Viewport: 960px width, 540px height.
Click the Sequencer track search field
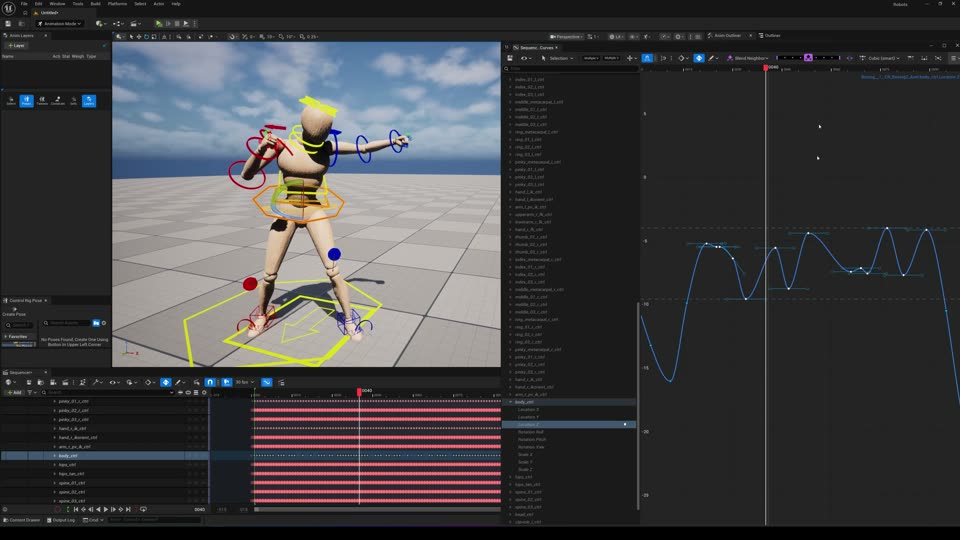pos(108,392)
